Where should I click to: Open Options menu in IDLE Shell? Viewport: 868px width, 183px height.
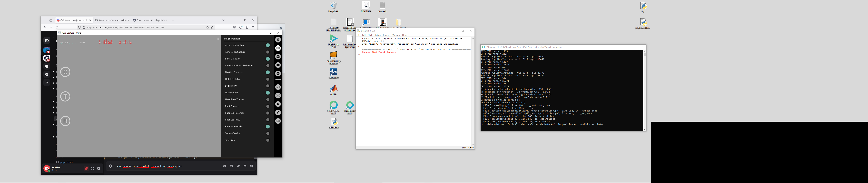tap(387, 35)
